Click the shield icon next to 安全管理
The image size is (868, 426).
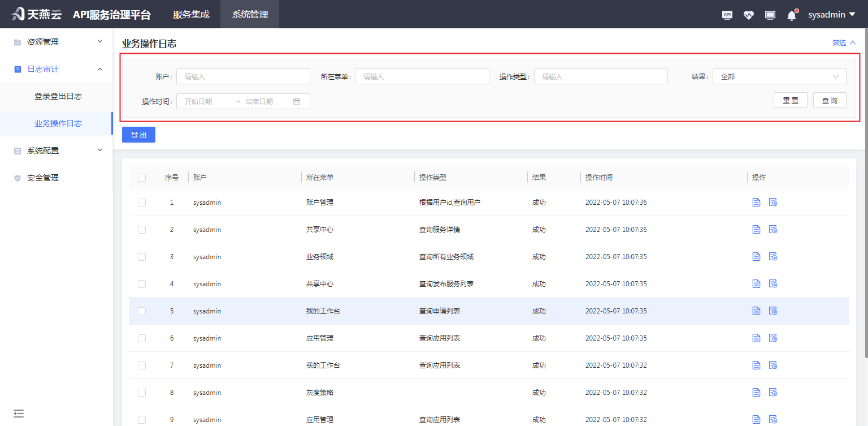(17, 177)
